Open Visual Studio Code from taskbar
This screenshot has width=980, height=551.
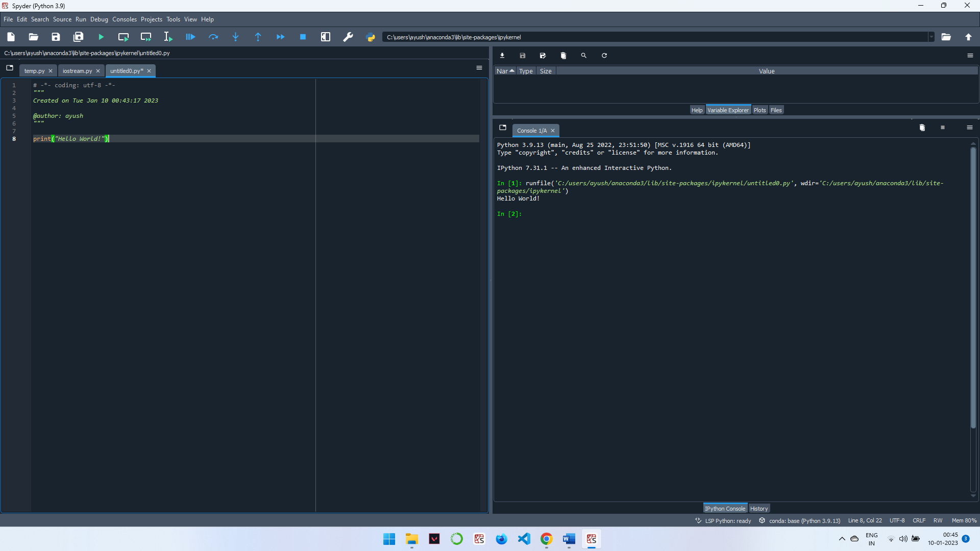pyautogui.click(x=524, y=539)
